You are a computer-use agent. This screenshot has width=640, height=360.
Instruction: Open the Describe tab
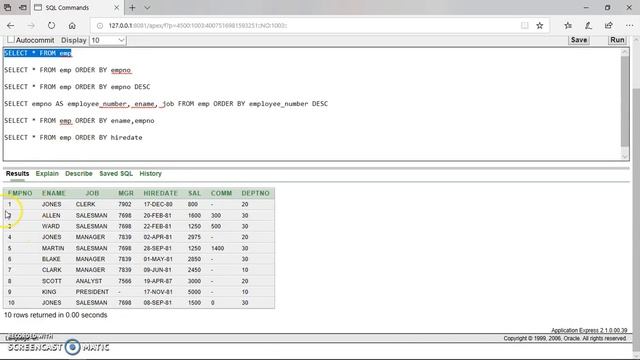coord(79,173)
